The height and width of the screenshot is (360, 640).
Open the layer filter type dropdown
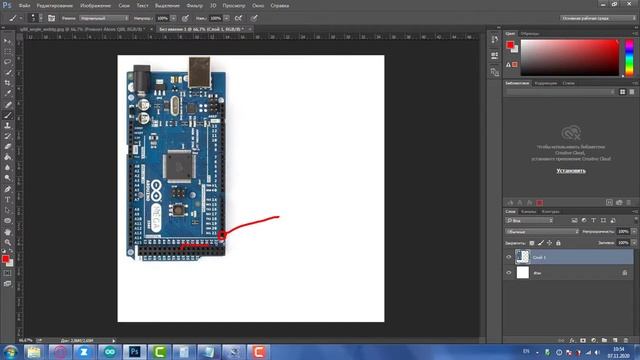point(529,220)
